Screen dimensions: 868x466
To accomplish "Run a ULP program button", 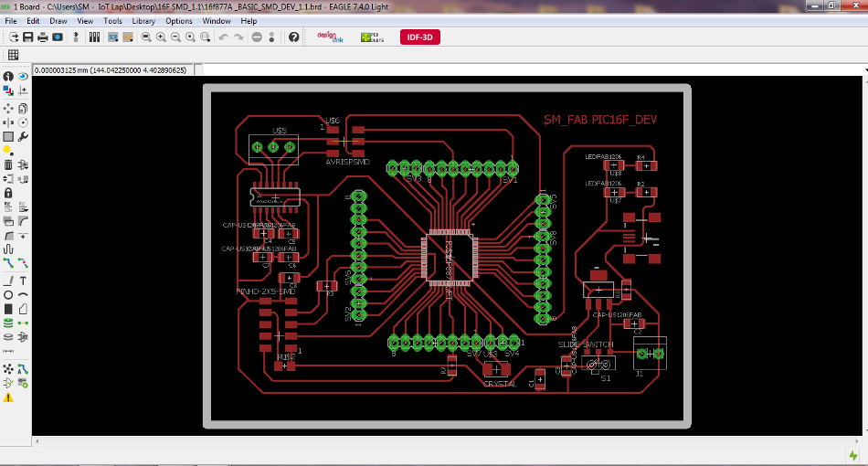I will point(128,37).
